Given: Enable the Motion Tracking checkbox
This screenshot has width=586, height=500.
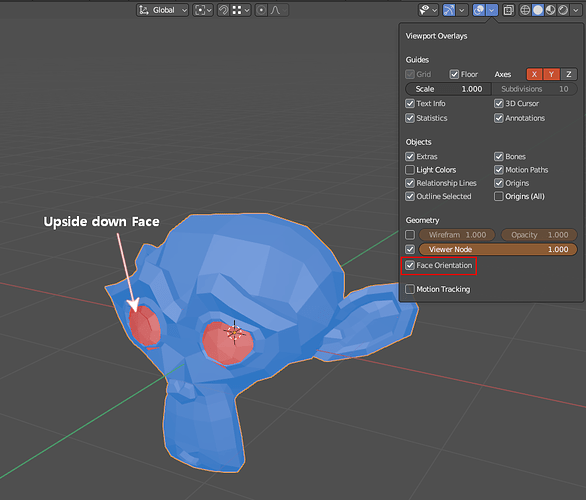Looking at the screenshot, I should (x=410, y=289).
